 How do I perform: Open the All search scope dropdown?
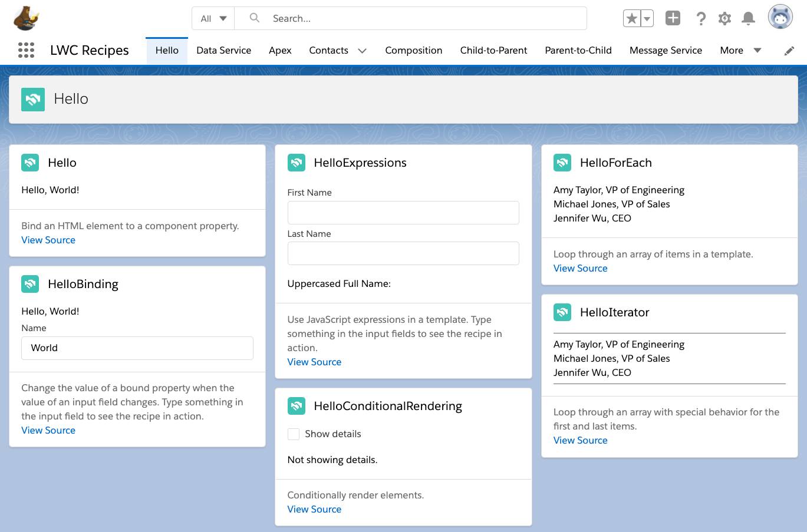point(212,18)
